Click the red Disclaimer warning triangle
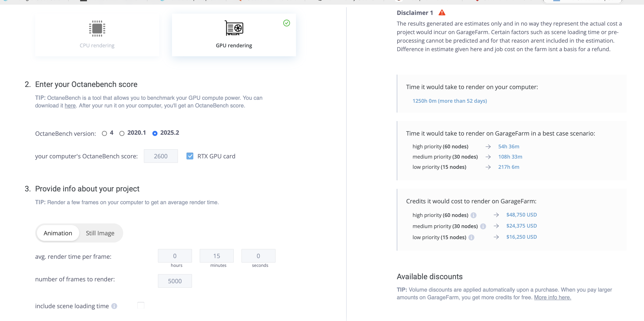Image resolution: width=644 pixels, height=321 pixels. 442,13
